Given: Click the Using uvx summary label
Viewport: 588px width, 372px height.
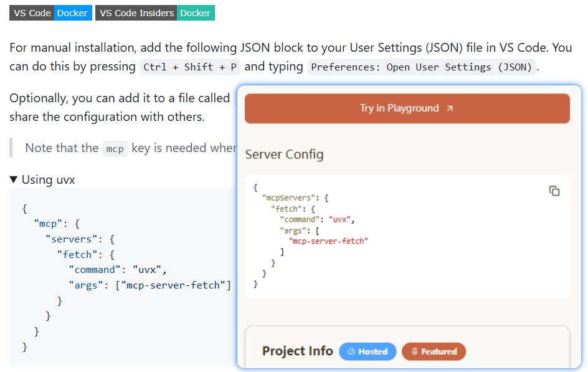Looking at the screenshot, I should 48,179.
